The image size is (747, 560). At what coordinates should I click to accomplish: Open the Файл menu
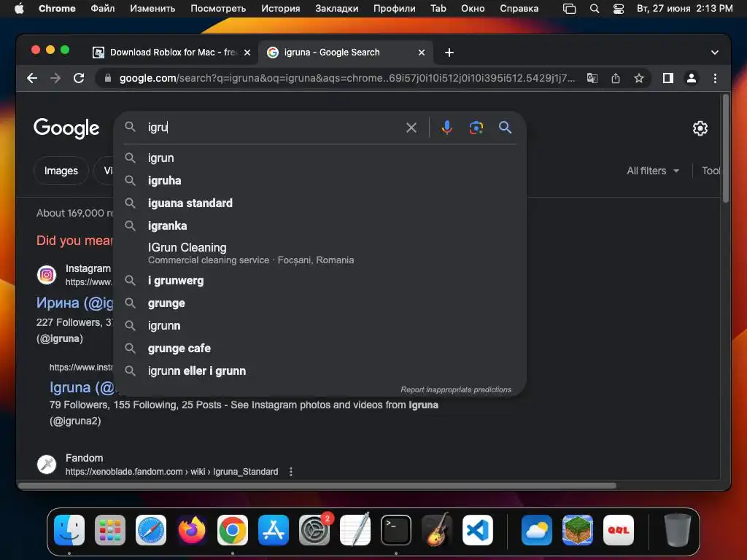coord(102,8)
